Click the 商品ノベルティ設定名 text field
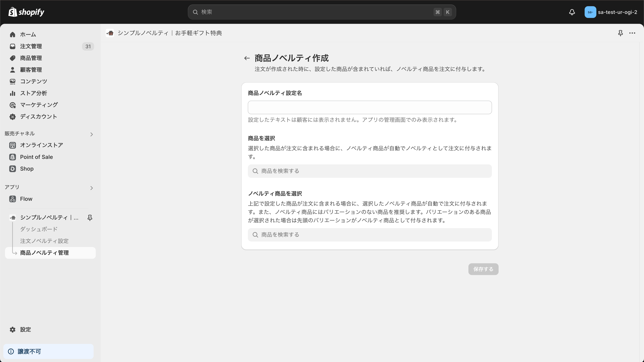The width and height of the screenshot is (644, 362). 369,107
